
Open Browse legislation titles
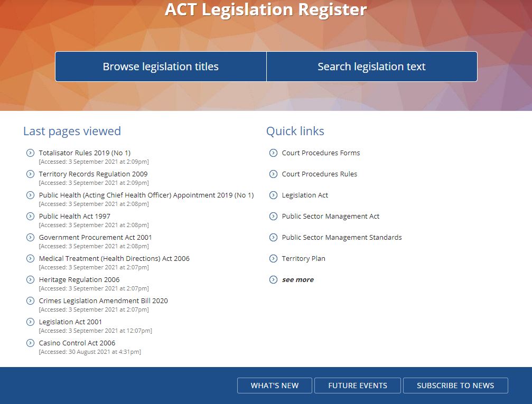[161, 67]
